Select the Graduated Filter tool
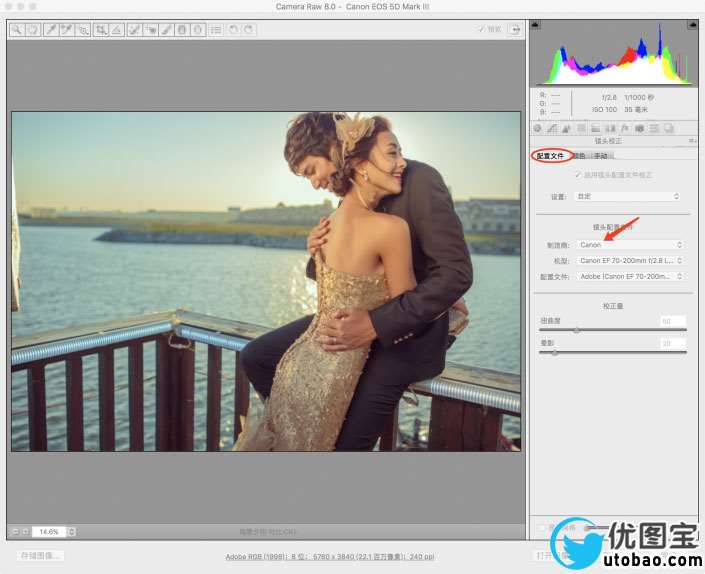705x574 pixels. tap(182, 30)
